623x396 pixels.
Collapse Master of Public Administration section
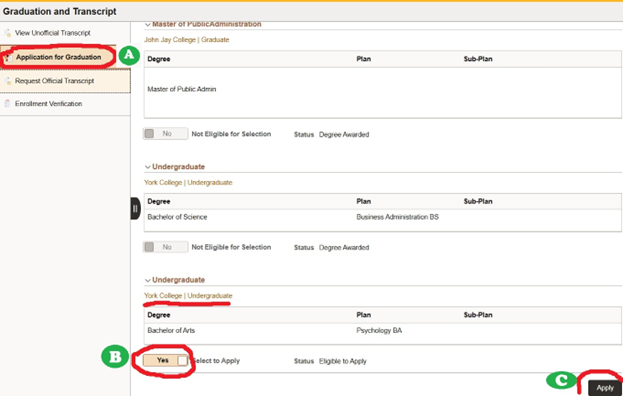(x=148, y=25)
